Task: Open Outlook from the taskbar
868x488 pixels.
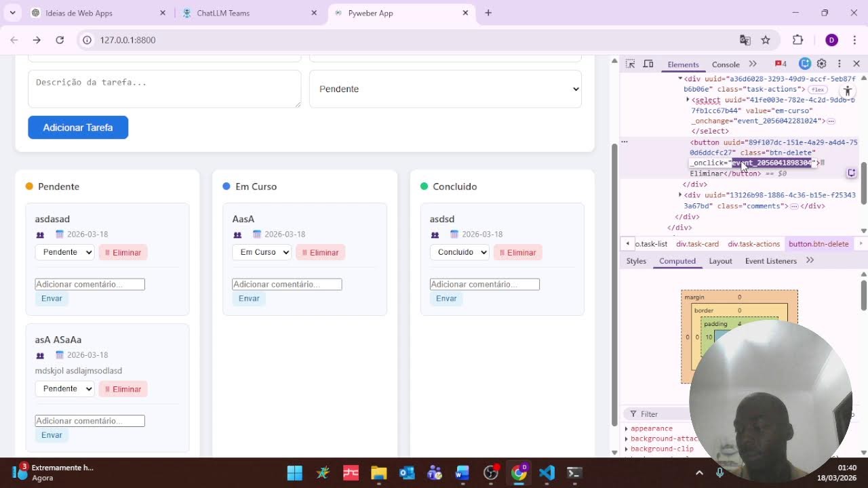Action: pyautogui.click(x=407, y=472)
